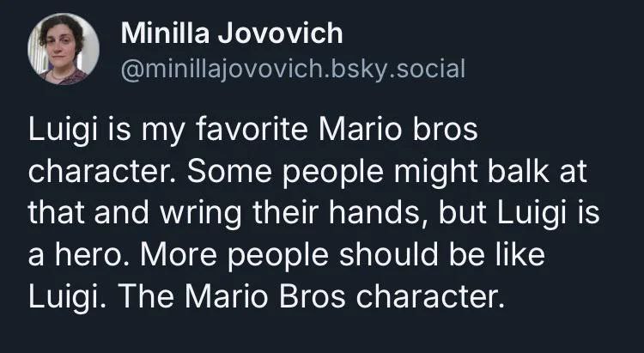Click the phrase "More people should be like"
644x353 pixels.
click(x=343, y=256)
